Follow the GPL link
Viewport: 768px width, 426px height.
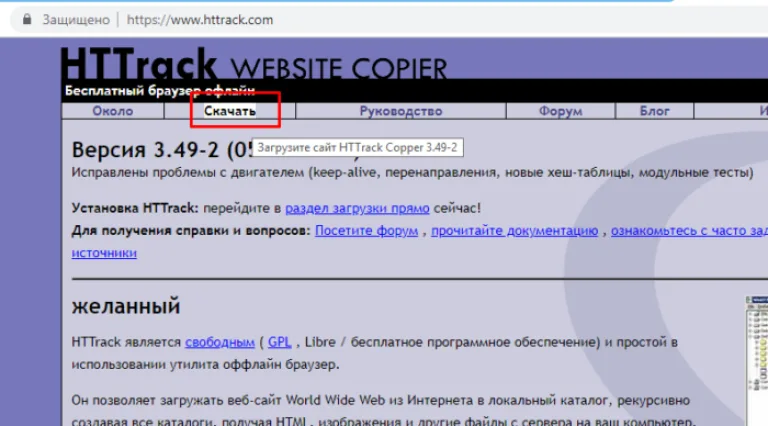click(x=280, y=342)
